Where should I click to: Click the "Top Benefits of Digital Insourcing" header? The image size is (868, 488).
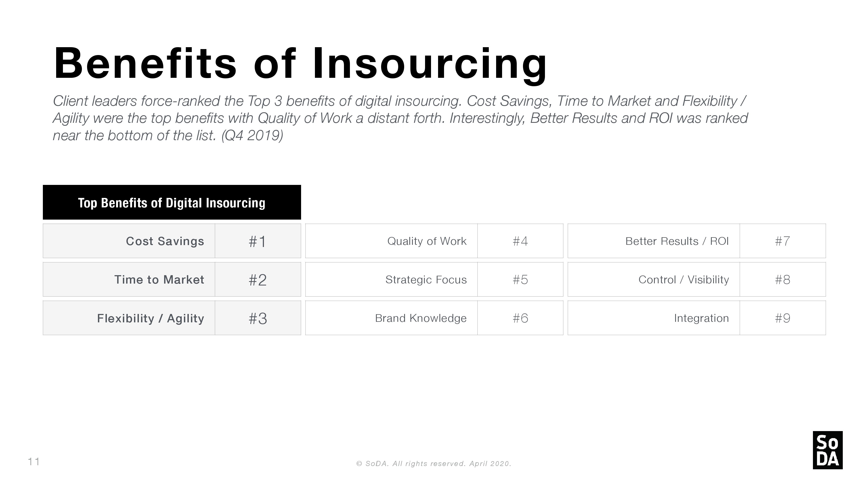coord(172,203)
